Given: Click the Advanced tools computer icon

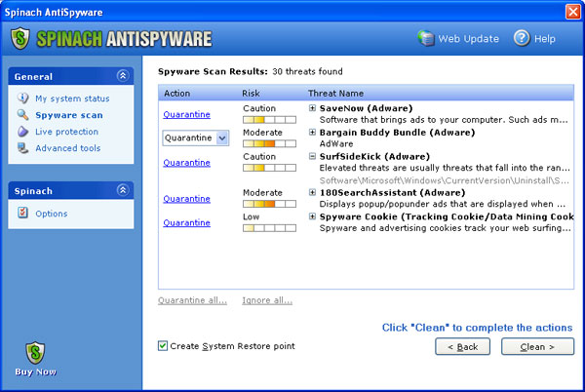Looking at the screenshot, I should pos(22,148).
